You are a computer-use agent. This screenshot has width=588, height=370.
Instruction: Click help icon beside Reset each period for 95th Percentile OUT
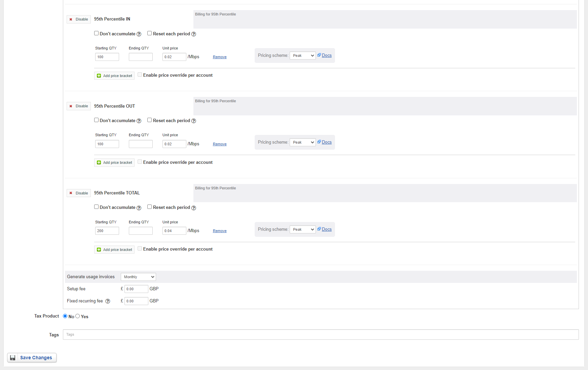click(194, 121)
